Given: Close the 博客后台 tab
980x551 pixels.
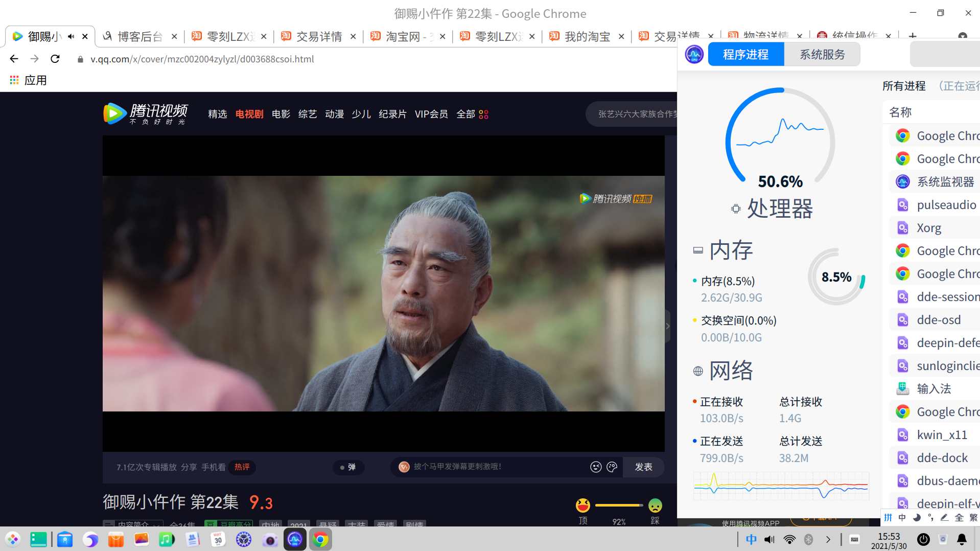Looking at the screenshot, I should (174, 36).
